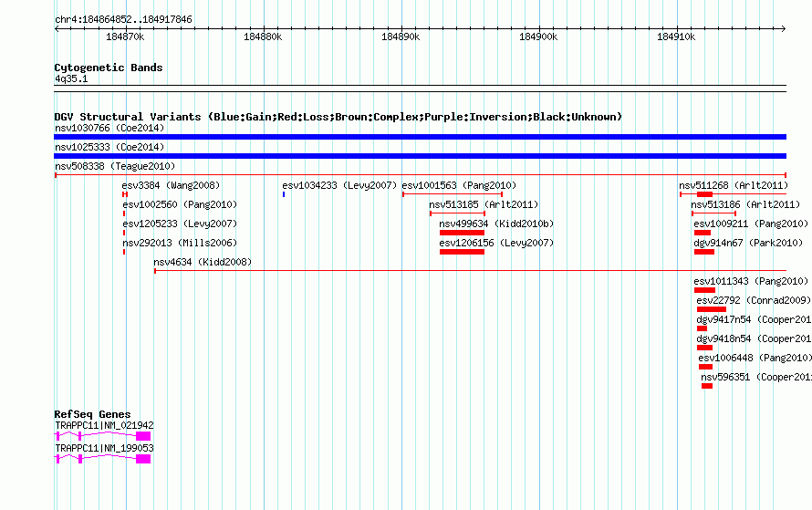The height and width of the screenshot is (510, 812).
Task: Click the 184880k ruler tick label
Action: 263,36
